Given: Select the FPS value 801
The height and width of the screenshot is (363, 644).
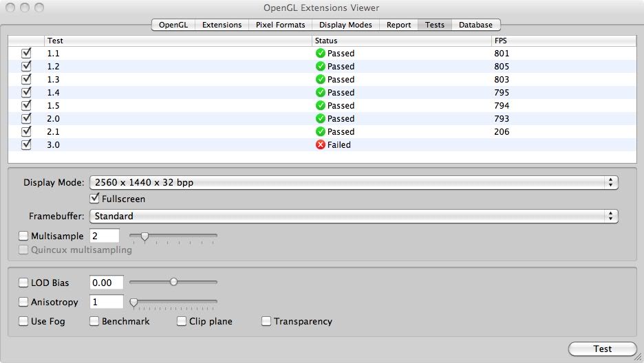Looking at the screenshot, I should tap(502, 54).
